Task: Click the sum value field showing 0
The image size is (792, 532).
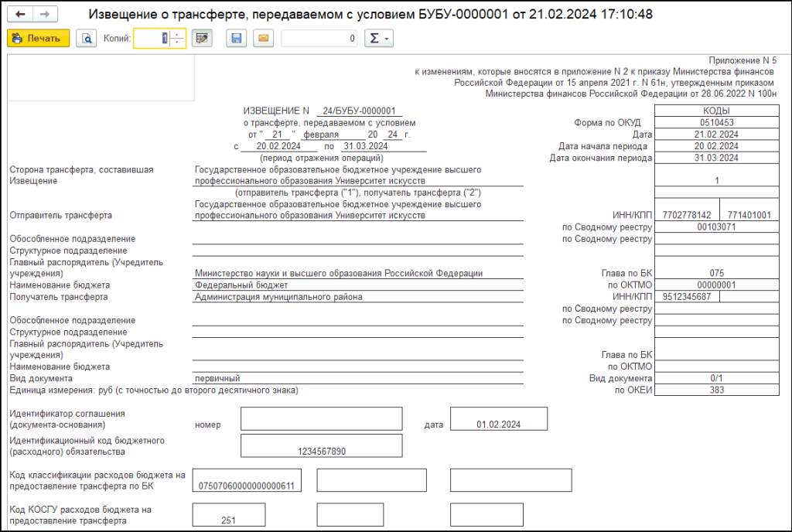Action: (319, 38)
